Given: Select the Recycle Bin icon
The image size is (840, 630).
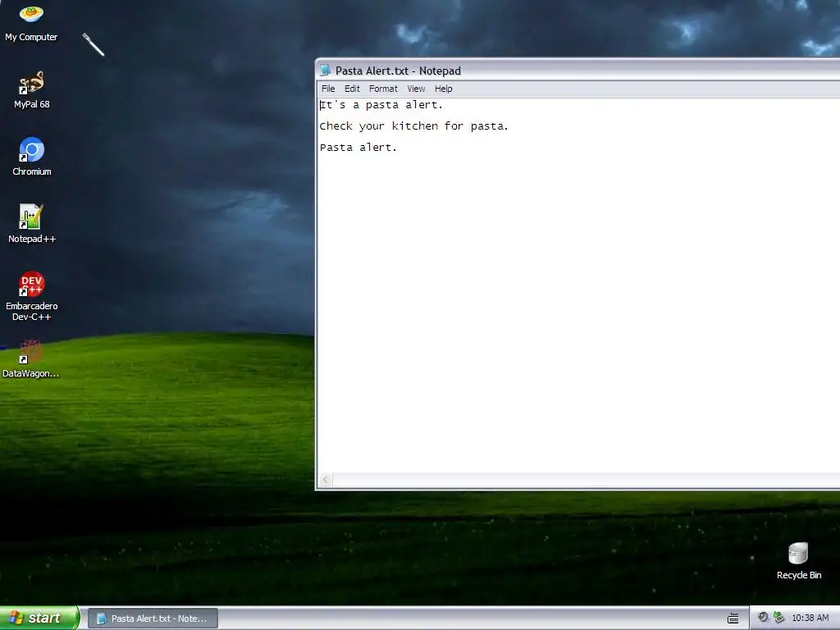Looking at the screenshot, I should (x=798, y=561).
